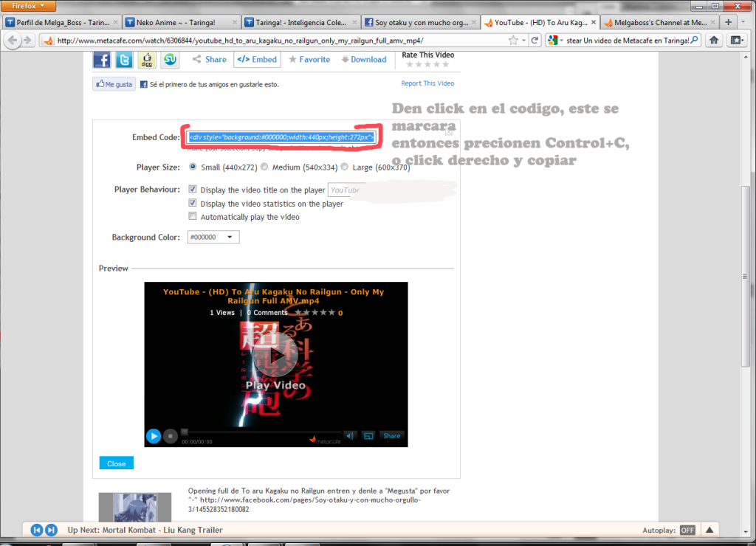Toggle Display the video statistics checkbox
This screenshot has width=756, height=546.
point(193,203)
